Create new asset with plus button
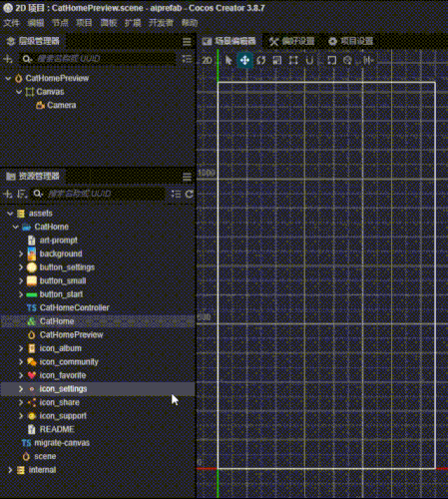The image size is (448, 499). 8,194
